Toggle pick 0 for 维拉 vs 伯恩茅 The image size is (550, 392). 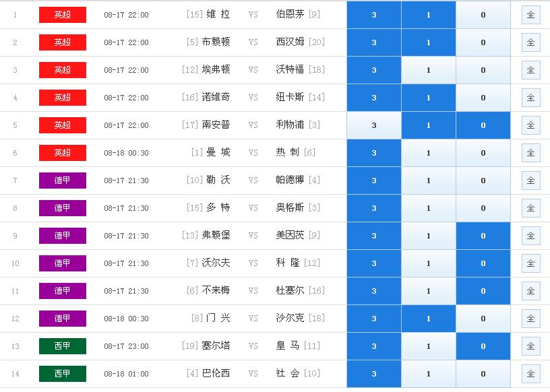(483, 15)
